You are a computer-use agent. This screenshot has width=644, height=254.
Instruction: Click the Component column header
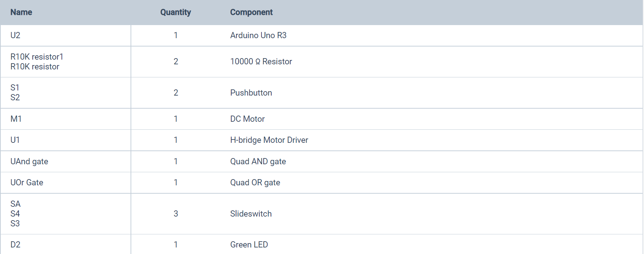[251, 12]
